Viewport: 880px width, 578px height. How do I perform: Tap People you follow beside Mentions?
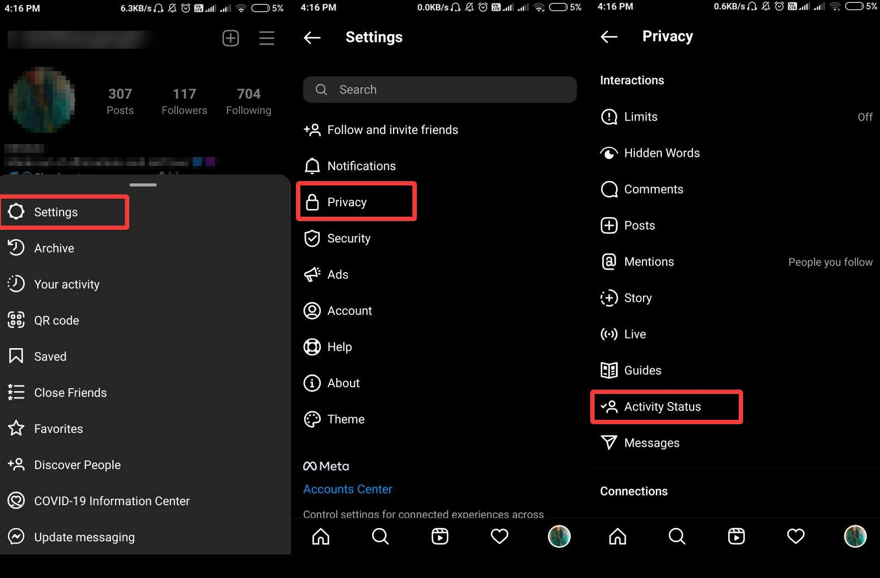830,262
